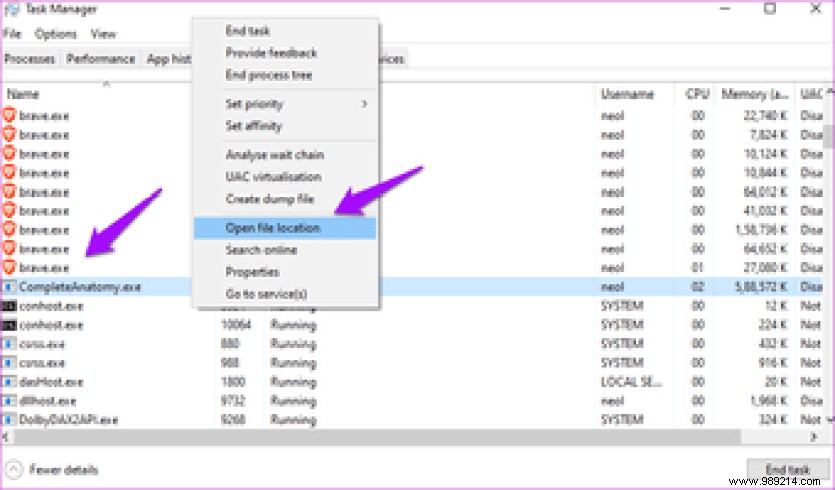Open the Options menu
The image size is (835, 490).
coord(55,34)
